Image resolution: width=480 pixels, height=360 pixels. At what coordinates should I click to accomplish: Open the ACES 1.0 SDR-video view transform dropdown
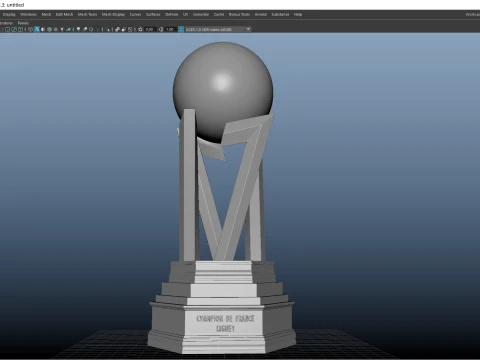(x=218, y=29)
